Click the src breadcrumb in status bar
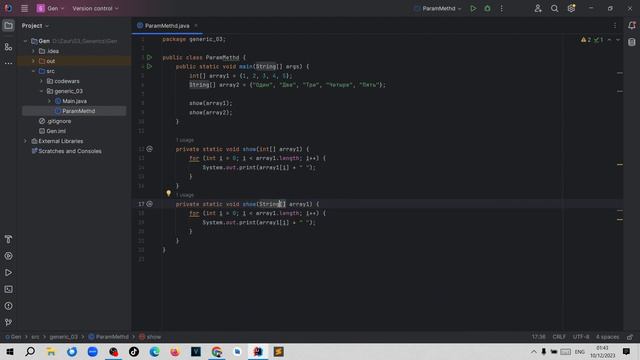The width and height of the screenshot is (640, 360). click(x=36, y=337)
